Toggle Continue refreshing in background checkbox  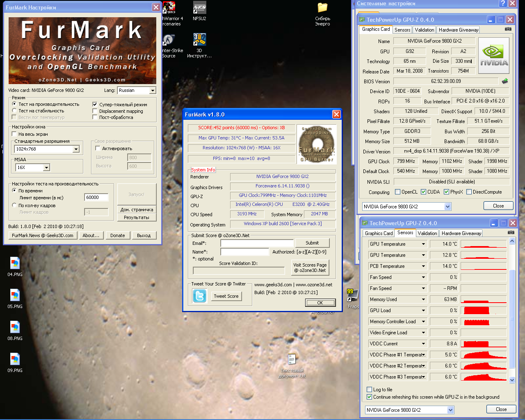[x=369, y=397]
